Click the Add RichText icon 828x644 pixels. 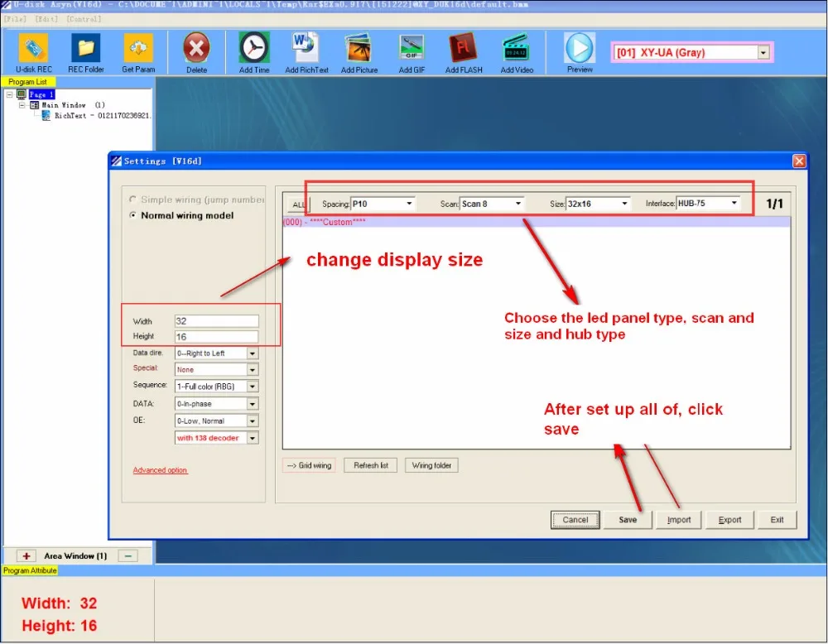tap(306, 47)
